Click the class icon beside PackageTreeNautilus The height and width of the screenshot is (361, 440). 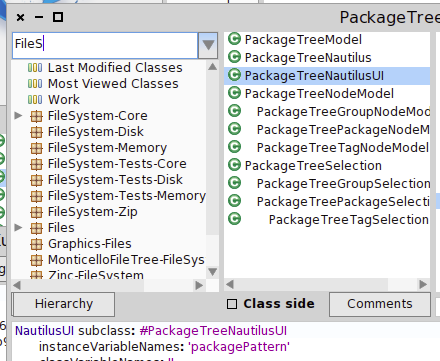234,57
